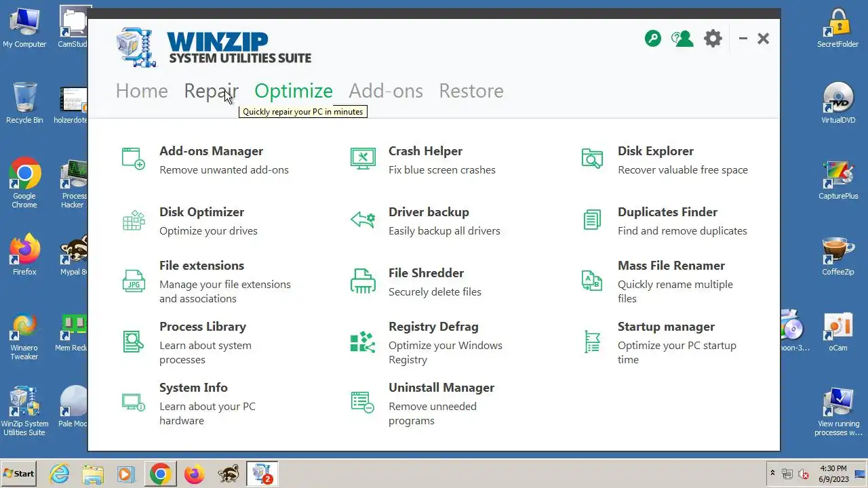
Task: Click 'Securely delete files' description
Action: [435, 292]
